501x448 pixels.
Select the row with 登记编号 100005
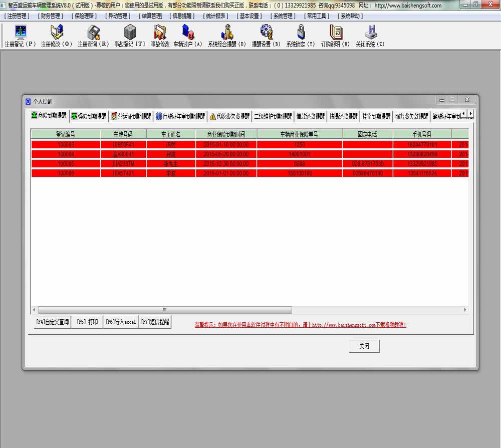pyautogui.click(x=250, y=164)
